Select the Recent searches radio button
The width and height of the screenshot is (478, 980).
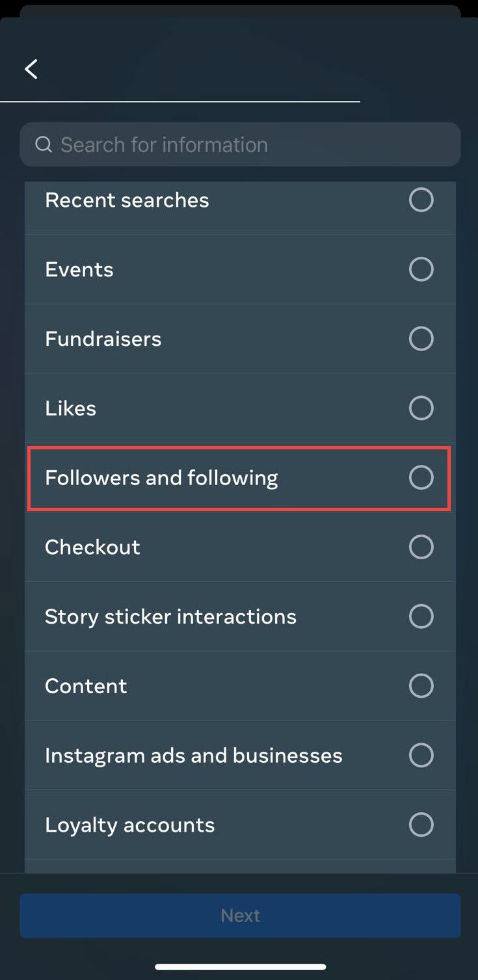421,200
